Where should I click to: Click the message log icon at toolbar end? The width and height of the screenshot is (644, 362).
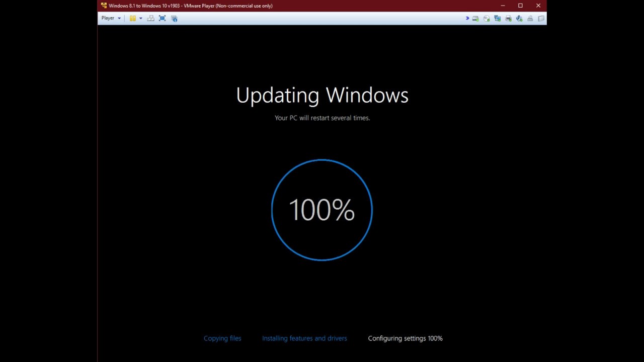541,19
